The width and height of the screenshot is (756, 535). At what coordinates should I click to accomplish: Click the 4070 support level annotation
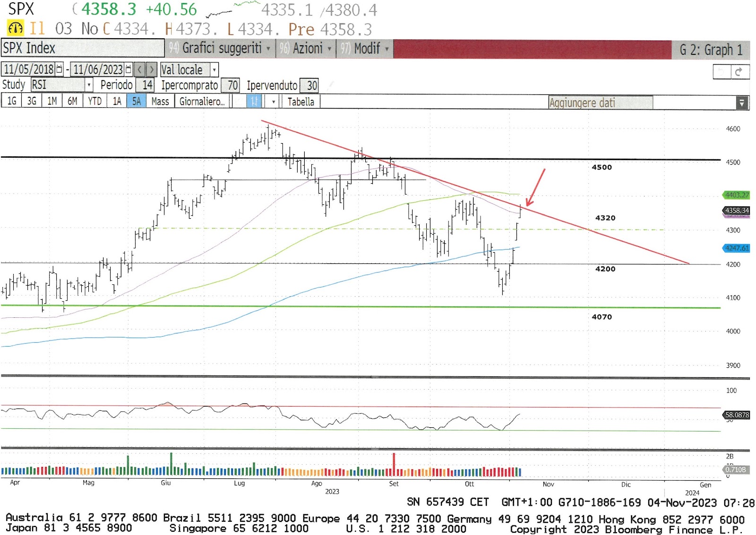601,317
